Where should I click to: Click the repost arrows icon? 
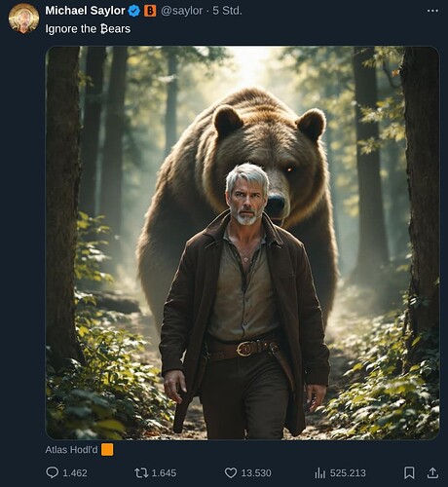tap(141, 472)
